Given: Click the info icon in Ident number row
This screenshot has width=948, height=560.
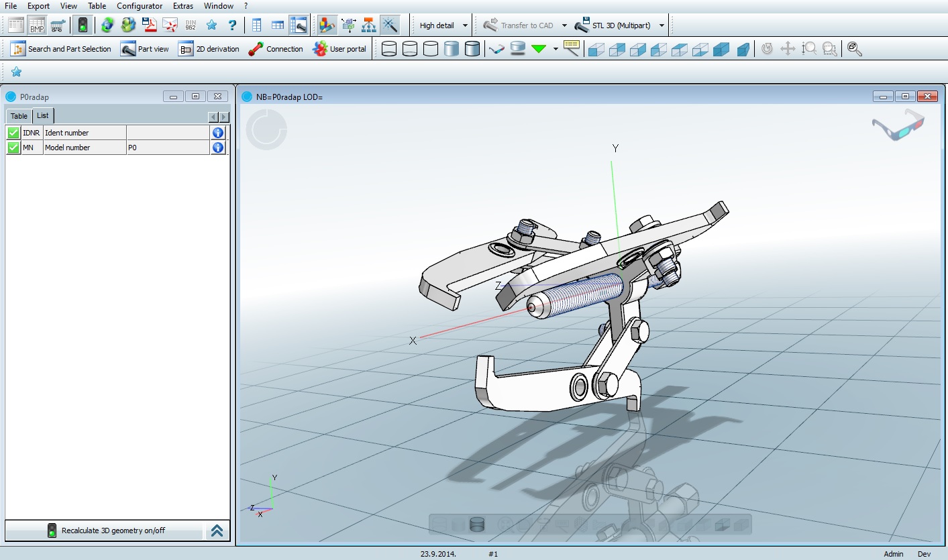Looking at the screenshot, I should (x=218, y=133).
